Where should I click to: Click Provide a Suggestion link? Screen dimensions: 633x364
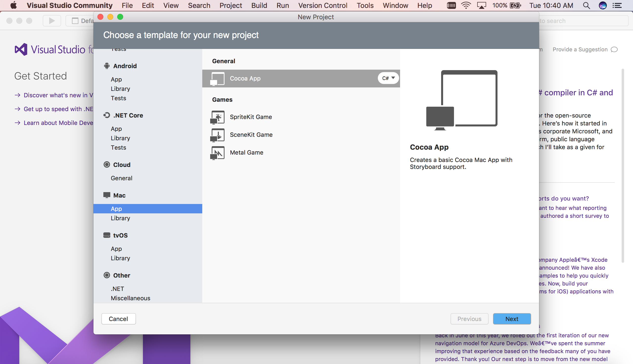pos(580,49)
